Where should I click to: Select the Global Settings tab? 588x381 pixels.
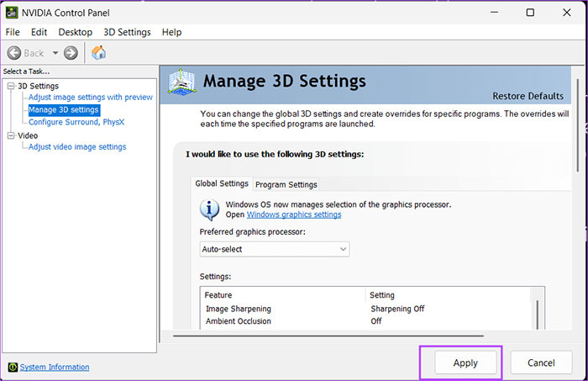pyautogui.click(x=222, y=183)
